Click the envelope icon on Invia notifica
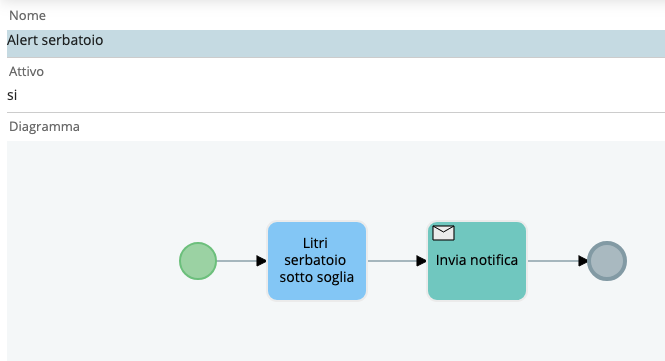The image size is (665, 361). (443, 233)
